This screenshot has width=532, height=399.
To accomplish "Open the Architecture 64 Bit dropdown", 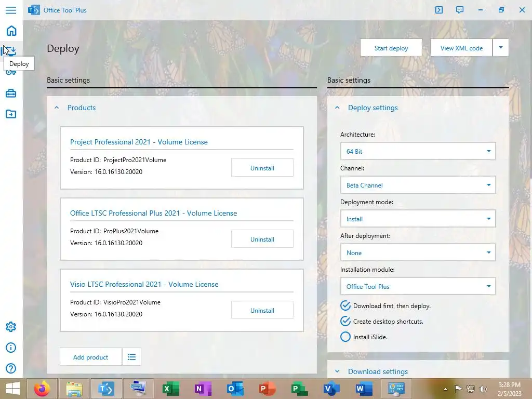I will point(418,151).
